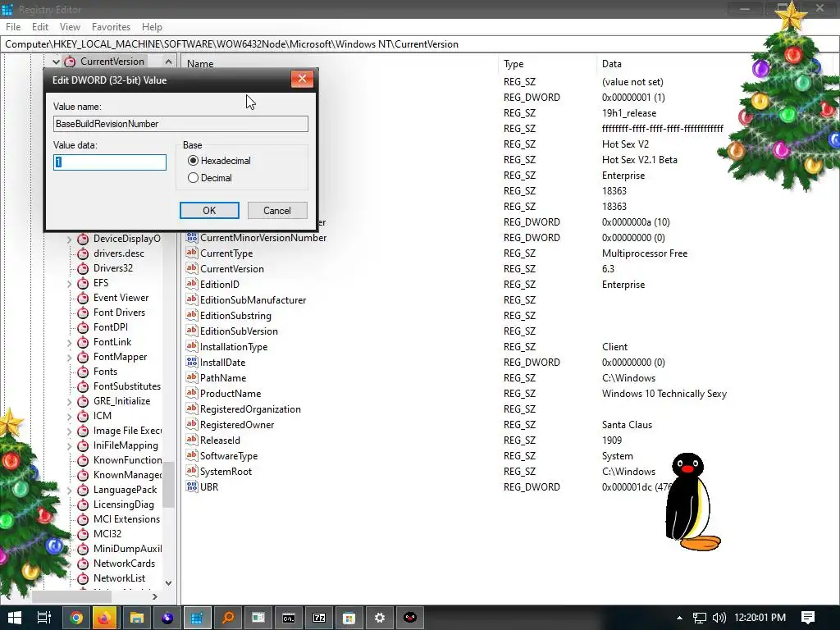The height and width of the screenshot is (630, 840).
Task: Collapse the CurrentVersion tree key
Action: [x=56, y=62]
